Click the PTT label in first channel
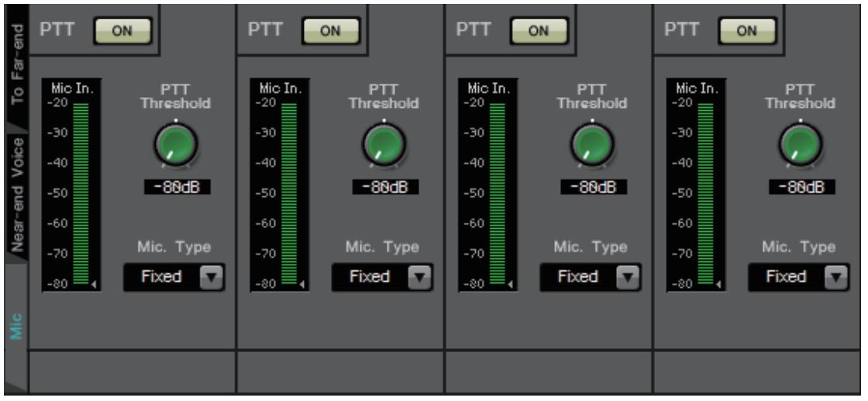 (x=57, y=30)
